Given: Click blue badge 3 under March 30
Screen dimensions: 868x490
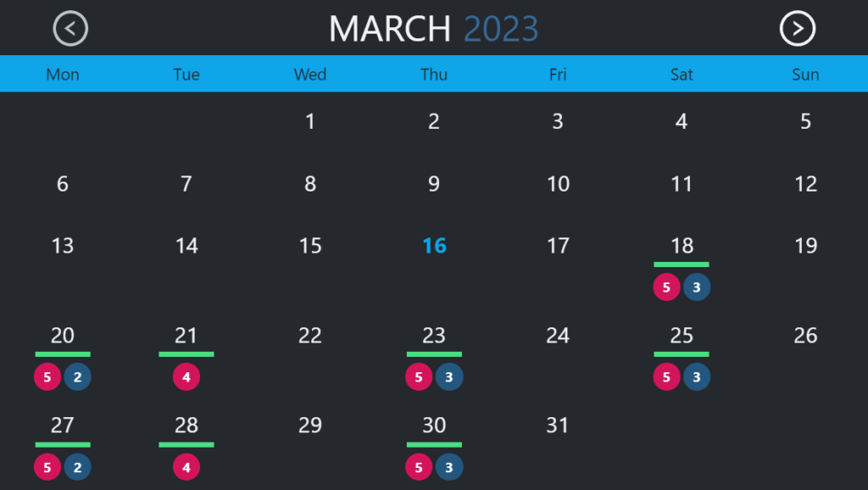Looking at the screenshot, I should tap(449, 467).
